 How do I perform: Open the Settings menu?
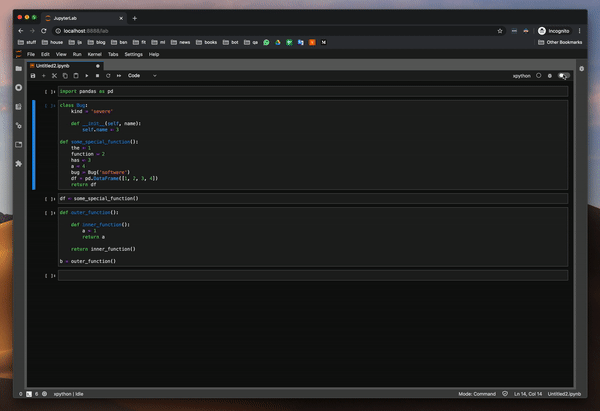(x=134, y=54)
